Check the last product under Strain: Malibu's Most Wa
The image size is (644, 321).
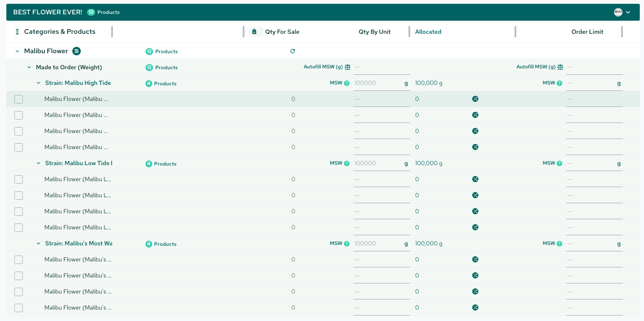point(19,308)
